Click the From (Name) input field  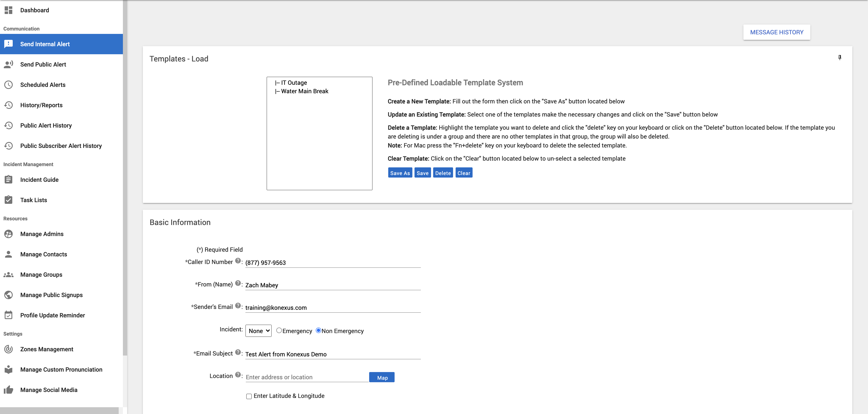pos(333,285)
